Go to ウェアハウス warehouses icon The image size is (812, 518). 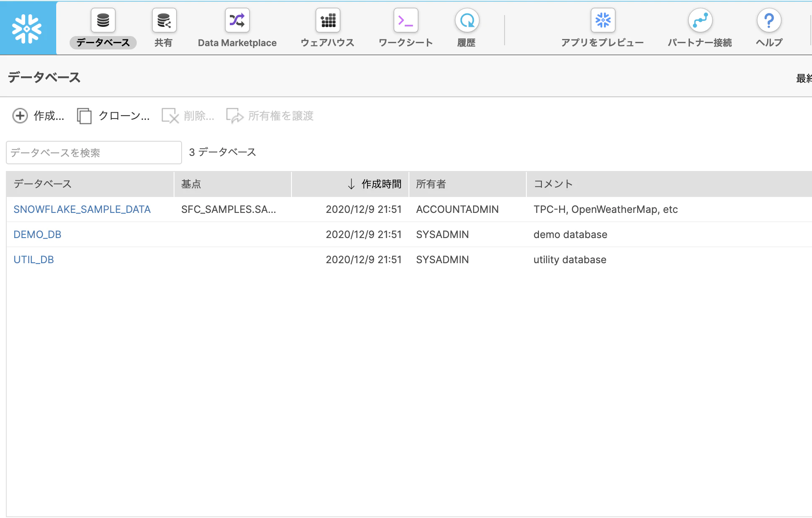point(328,21)
